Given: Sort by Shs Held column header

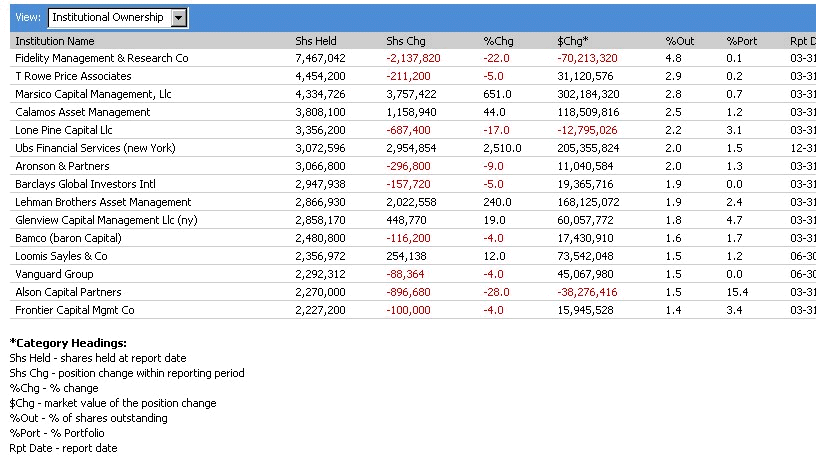Looking at the screenshot, I should click(x=315, y=41).
